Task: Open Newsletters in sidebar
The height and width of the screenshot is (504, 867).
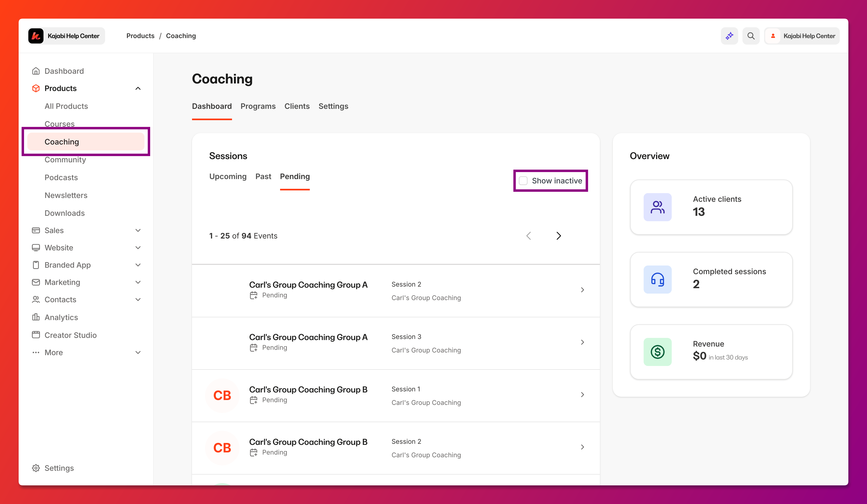Action: (x=66, y=195)
